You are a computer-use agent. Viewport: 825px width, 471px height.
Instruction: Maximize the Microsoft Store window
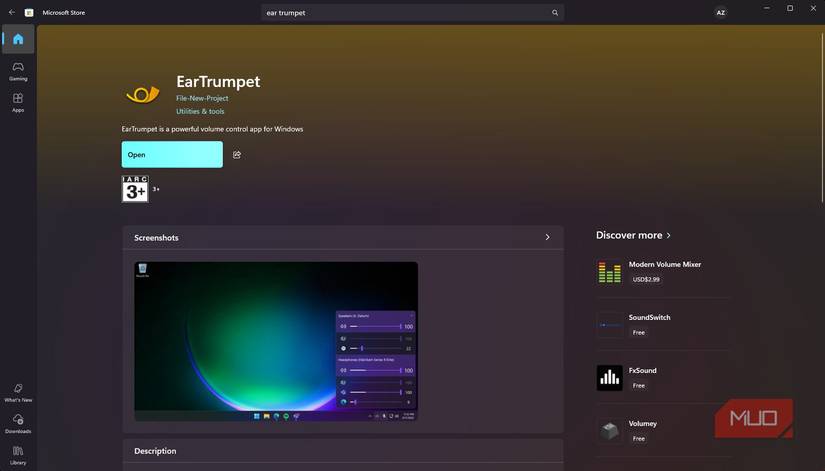790,8
